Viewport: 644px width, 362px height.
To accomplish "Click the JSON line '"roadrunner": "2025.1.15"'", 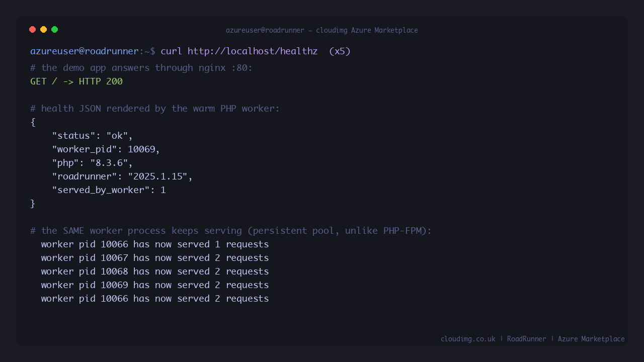I will 122,176.
